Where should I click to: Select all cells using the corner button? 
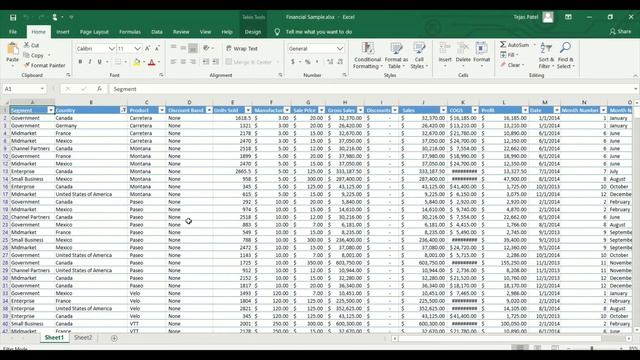[x=5, y=102]
